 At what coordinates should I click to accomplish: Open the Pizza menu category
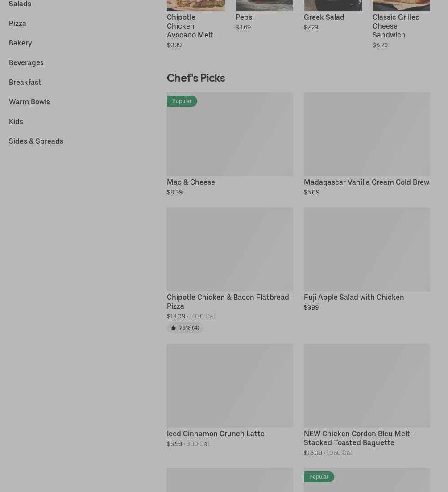point(17,24)
